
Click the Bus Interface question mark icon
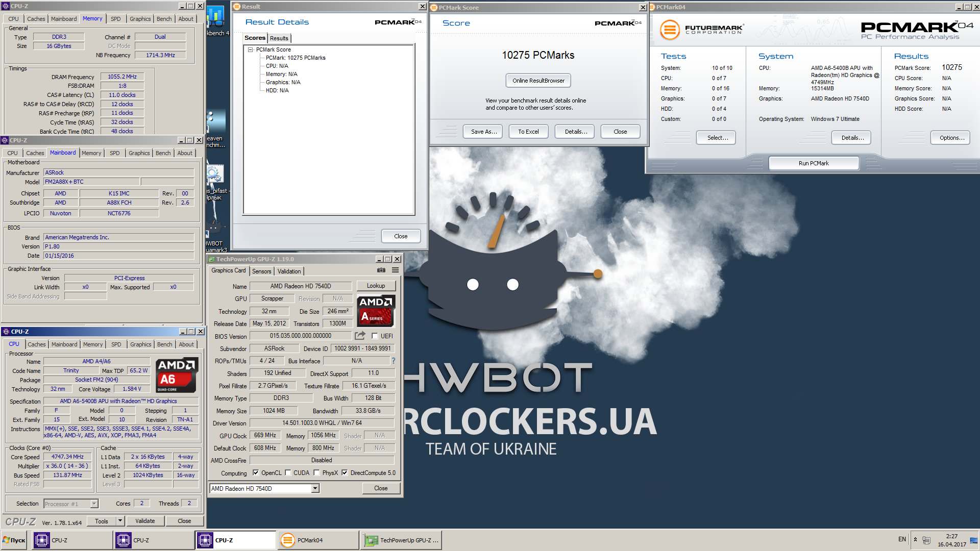tap(394, 361)
